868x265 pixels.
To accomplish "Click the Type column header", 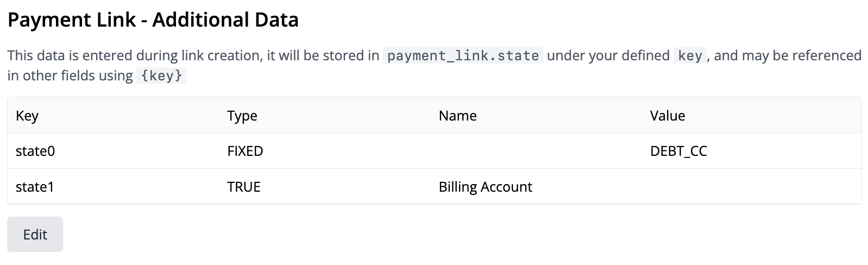I will click(x=242, y=116).
